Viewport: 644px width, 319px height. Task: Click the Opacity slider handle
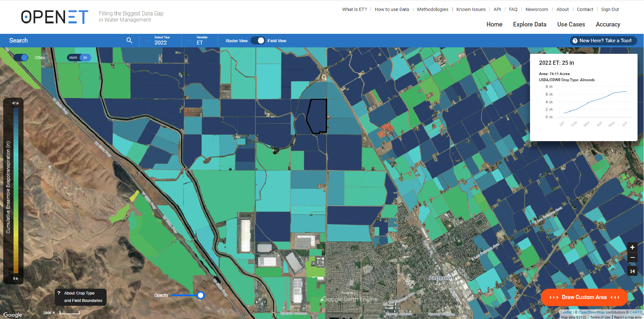201,295
